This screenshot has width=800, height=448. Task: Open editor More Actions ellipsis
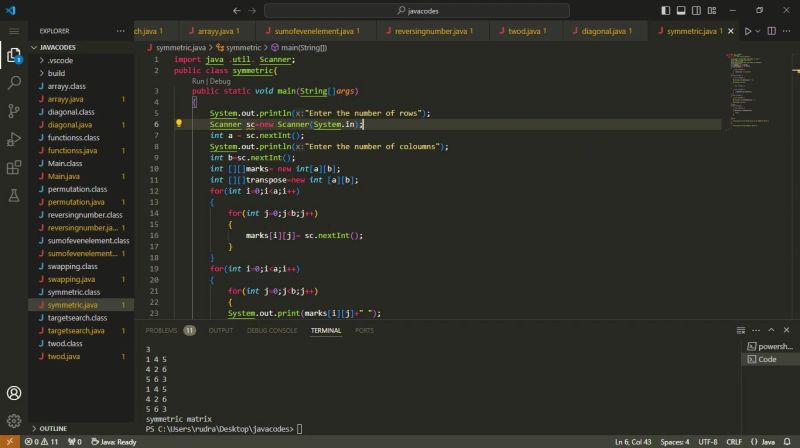pyautogui.click(x=787, y=31)
